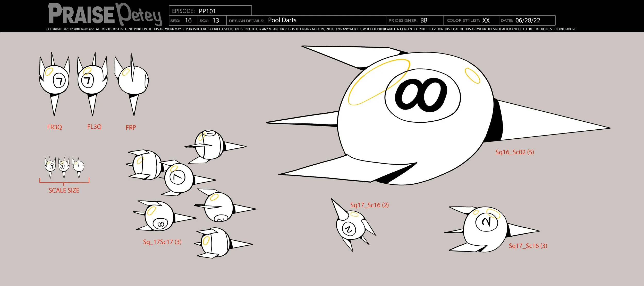
Task: Click the Color Stylist value XX
Action: click(486, 20)
